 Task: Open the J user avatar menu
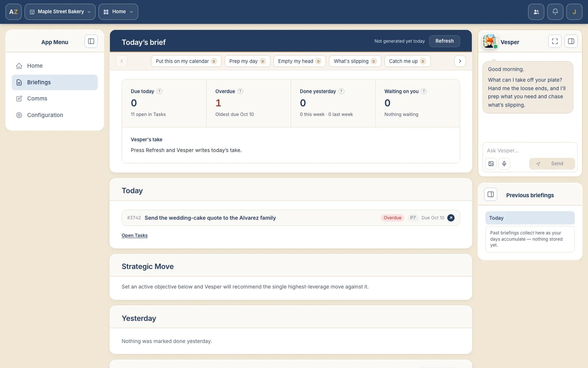tap(574, 12)
